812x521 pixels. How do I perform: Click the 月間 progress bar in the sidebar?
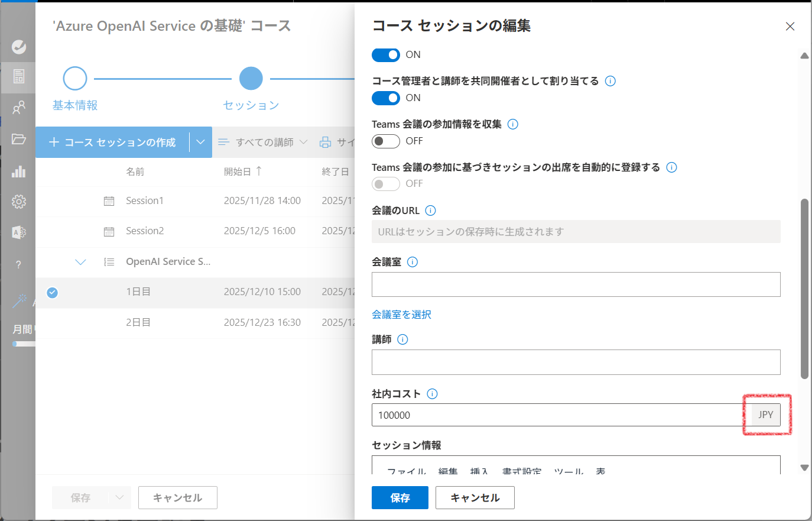24,344
